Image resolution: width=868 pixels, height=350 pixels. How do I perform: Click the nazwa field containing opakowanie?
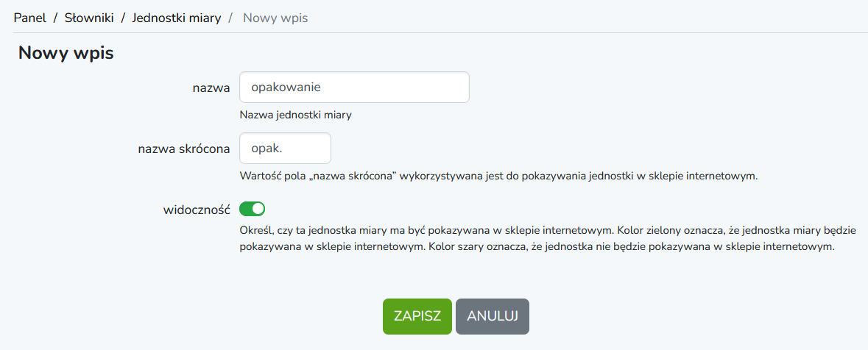click(354, 87)
